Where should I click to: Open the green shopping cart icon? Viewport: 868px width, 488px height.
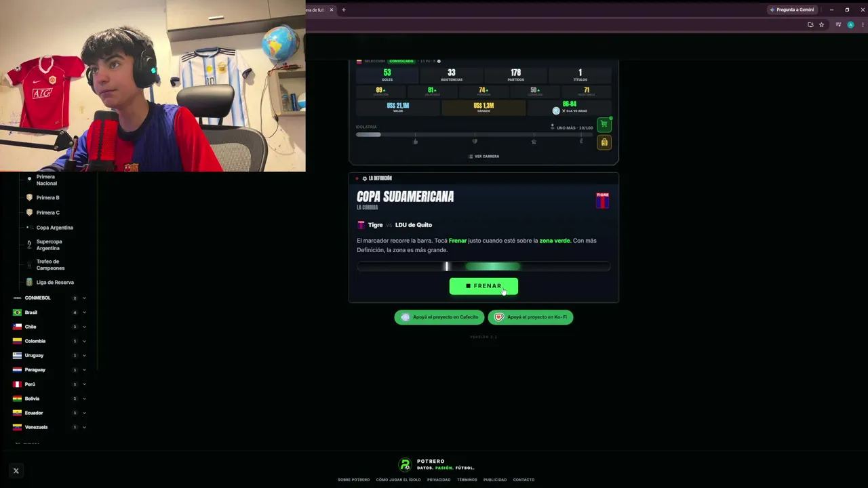pyautogui.click(x=604, y=124)
